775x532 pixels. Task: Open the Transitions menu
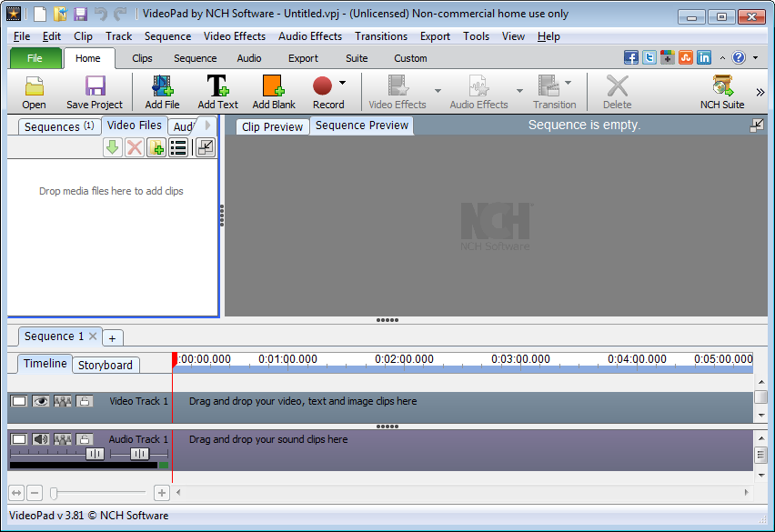click(x=381, y=36)
